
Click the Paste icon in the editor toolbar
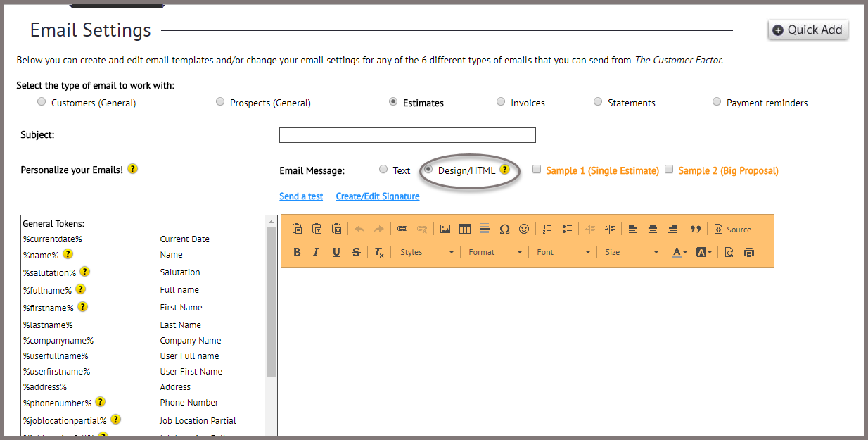tap(297, 229)
